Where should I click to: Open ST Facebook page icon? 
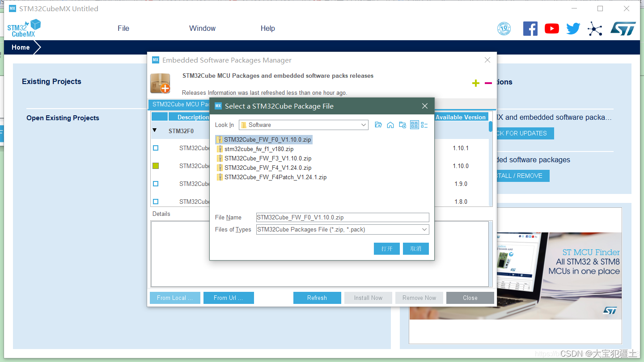coord(530,29)
